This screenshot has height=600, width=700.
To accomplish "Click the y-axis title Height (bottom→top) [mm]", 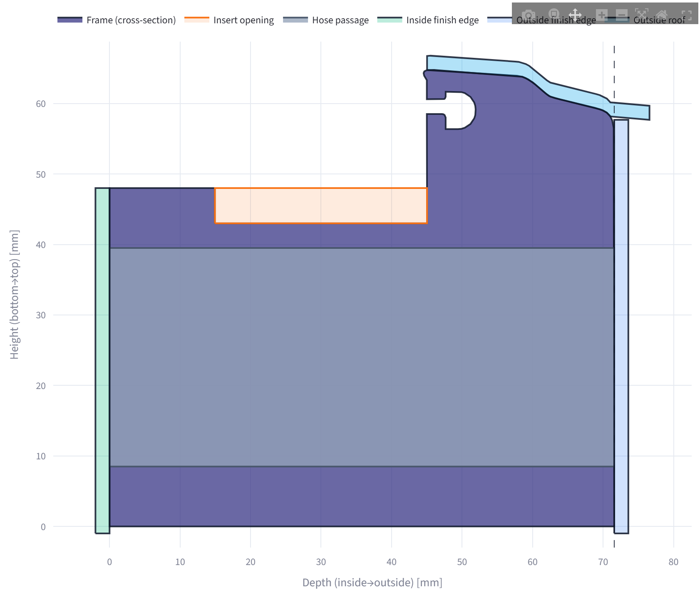I will click(14, 295).
